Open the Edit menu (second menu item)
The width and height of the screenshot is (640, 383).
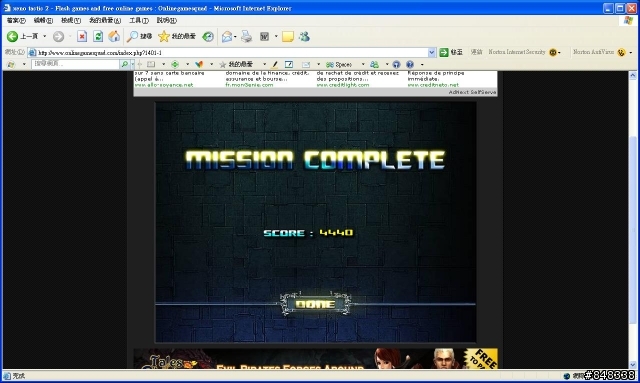coord(43,20)
